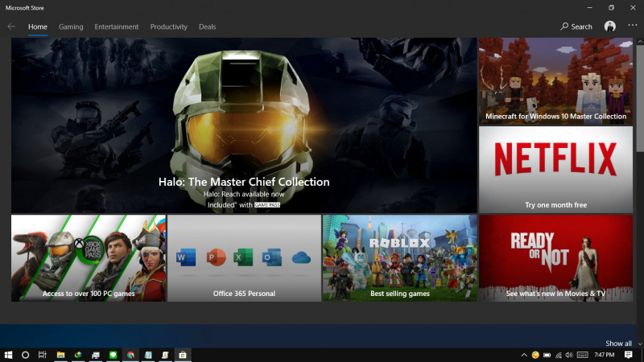644x362 pixels.
Task: Click the Show all link
Action: [618, 343]
